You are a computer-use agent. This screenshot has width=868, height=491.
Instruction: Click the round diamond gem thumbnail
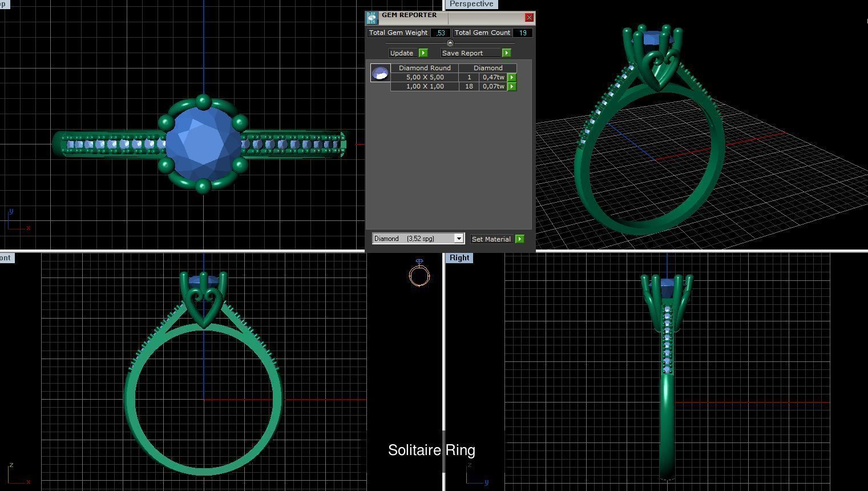pyautogui.click(x=380, y=73)
